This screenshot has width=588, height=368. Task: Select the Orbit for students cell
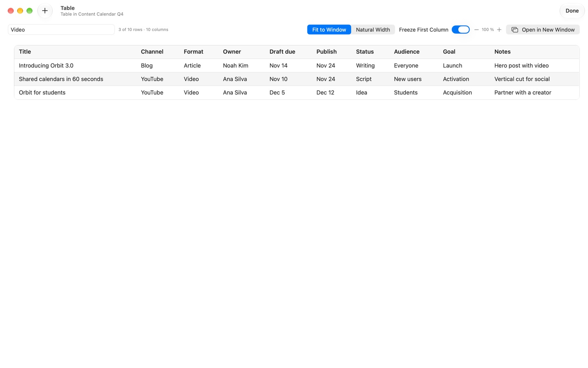tap(42, 92)
